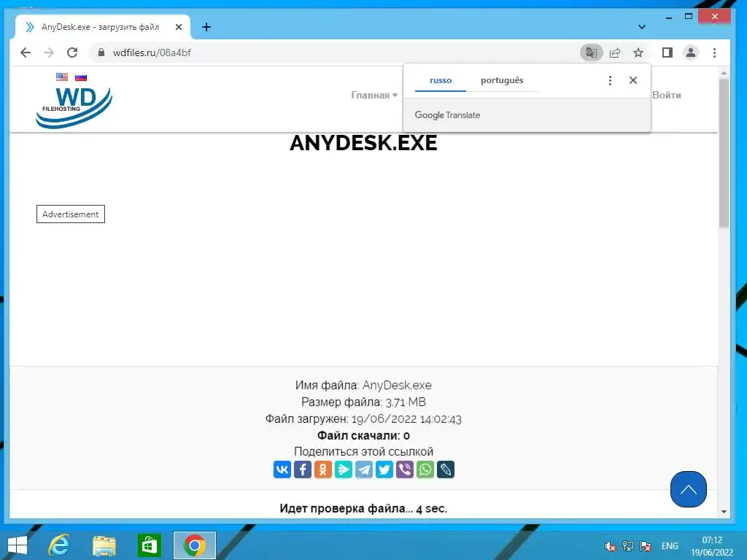Open Chrome side panel icon
This screenshot has width=747, height=560.
click(x=667, y=52)
